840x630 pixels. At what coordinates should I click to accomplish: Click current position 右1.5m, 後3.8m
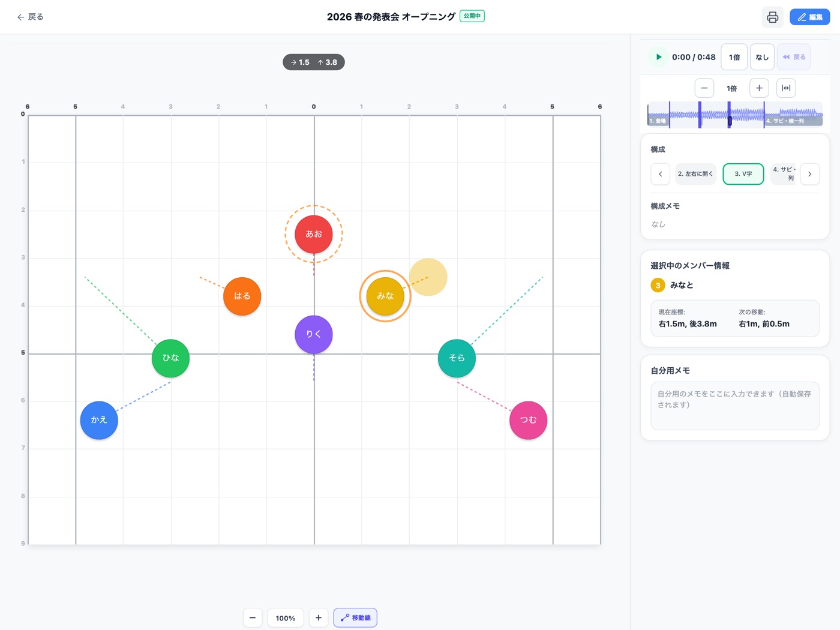pos(688,323)
